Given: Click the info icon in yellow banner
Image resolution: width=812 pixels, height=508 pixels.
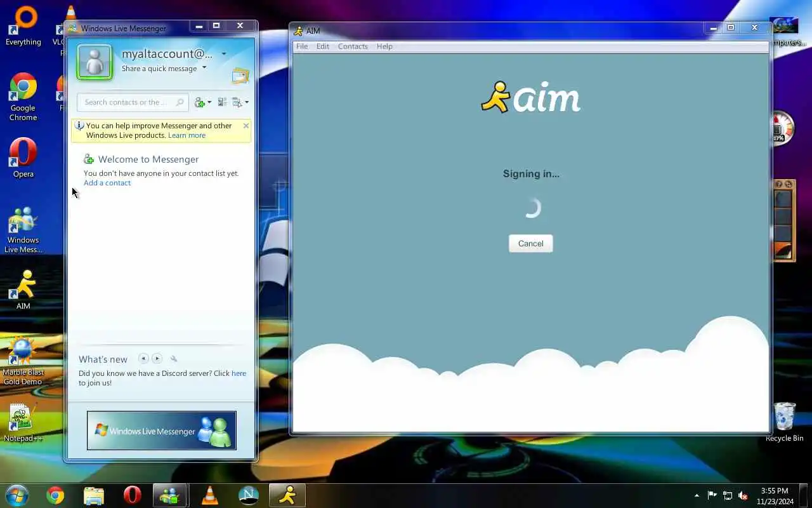Looking at the screenshot, I should [x=79, y=126].
